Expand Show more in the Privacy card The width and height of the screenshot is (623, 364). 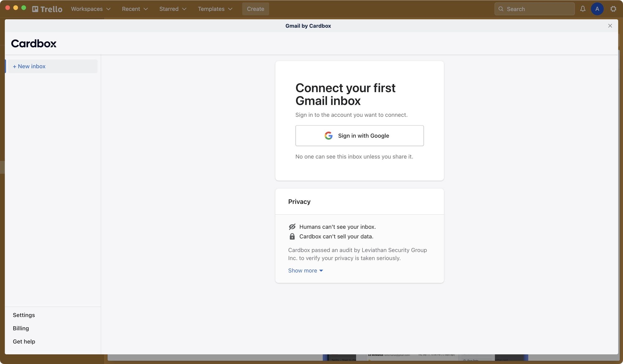tap(306, 270)
